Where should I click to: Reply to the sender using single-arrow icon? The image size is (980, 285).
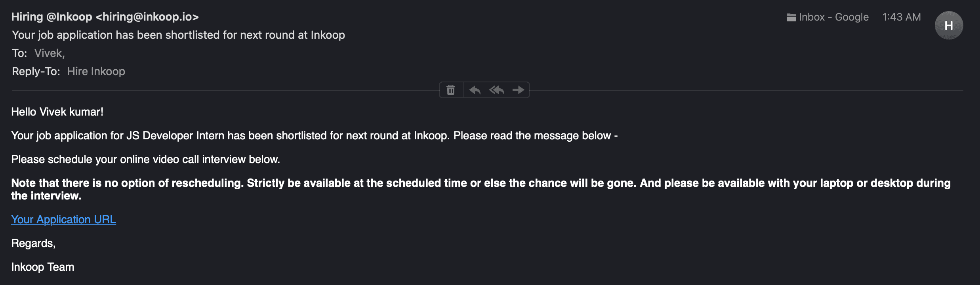(x=475, y=90)
